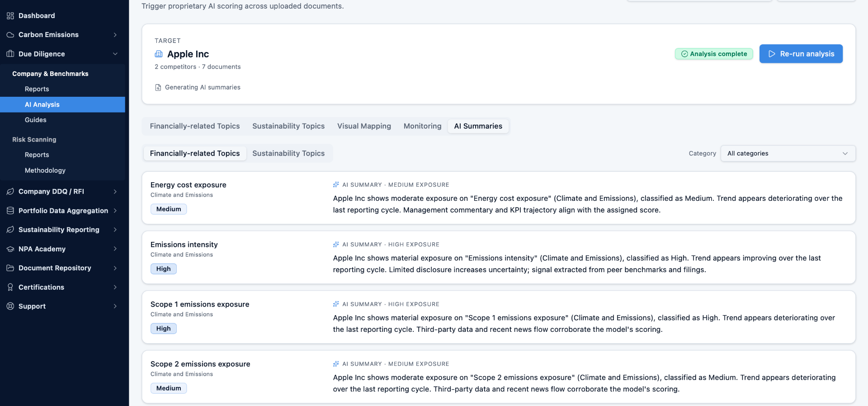Click the Sustainability Reporting leaf icon

[x=10, y=230]
